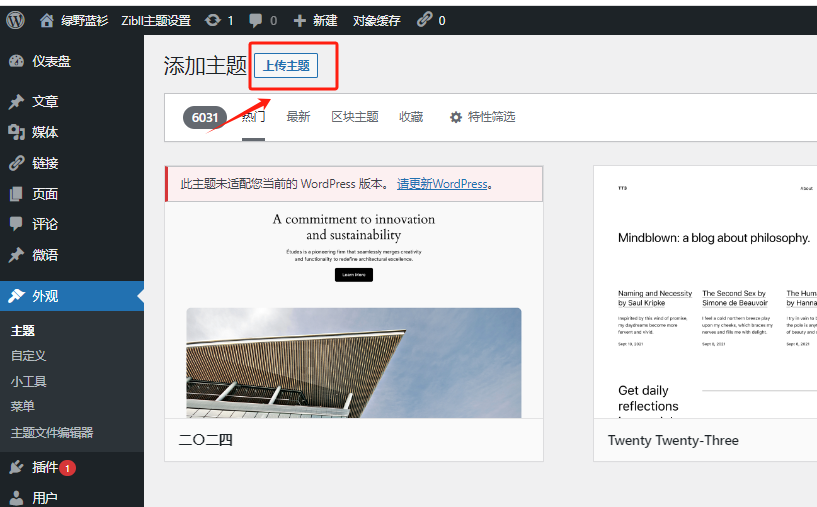Open Zibll主题设置 in the admin bar
817x507 pixels.
tap(156, 20)
